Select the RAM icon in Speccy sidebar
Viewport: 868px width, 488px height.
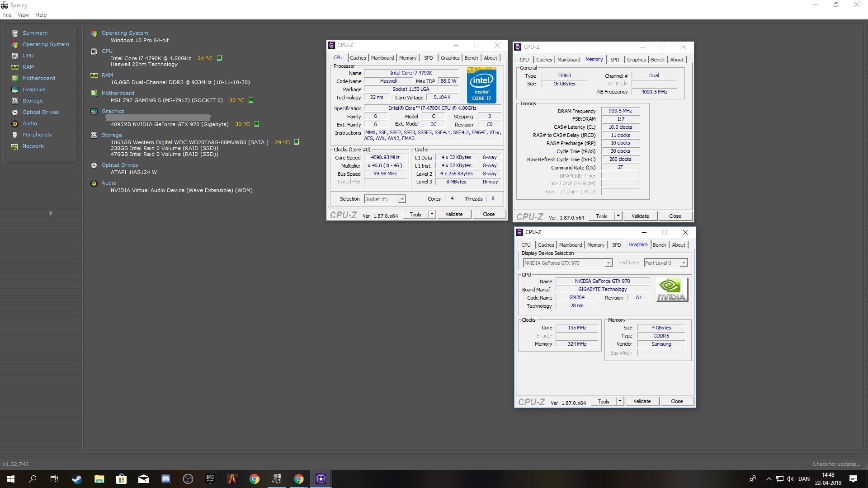click(x=15, y=67)
